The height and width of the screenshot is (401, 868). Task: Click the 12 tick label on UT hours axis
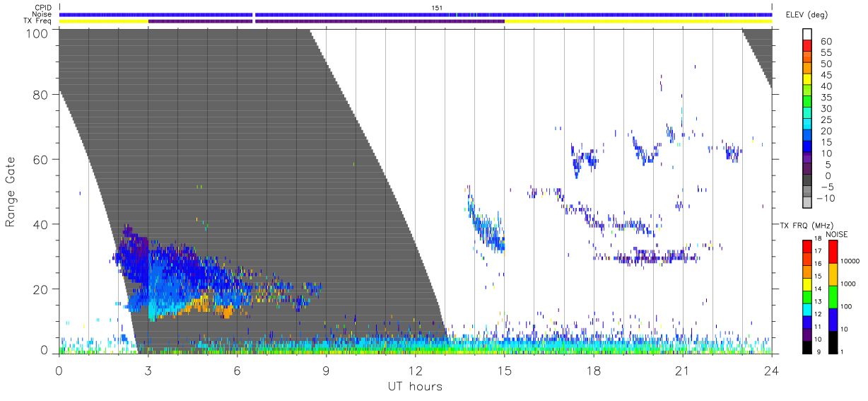(x=415, y=369)
